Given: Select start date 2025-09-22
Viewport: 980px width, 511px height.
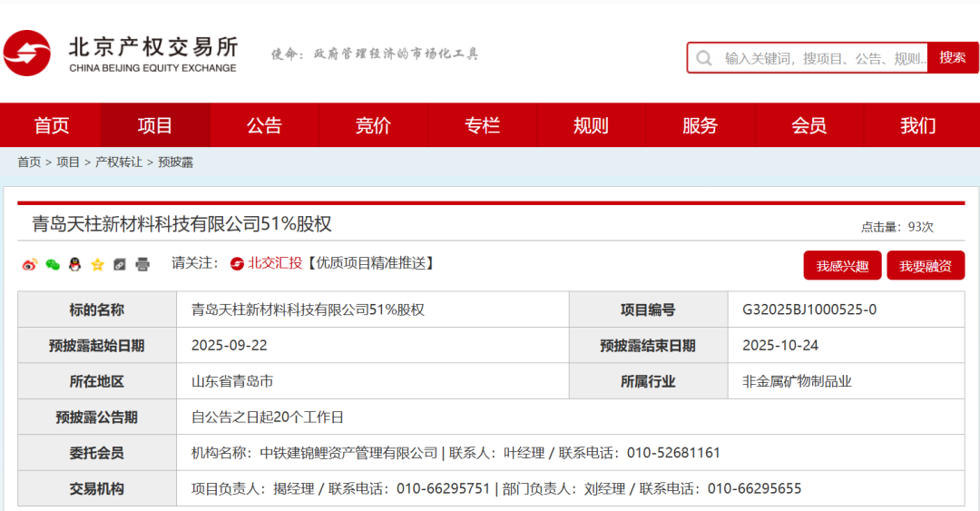Looking at the screenshot, I should 230,345.
